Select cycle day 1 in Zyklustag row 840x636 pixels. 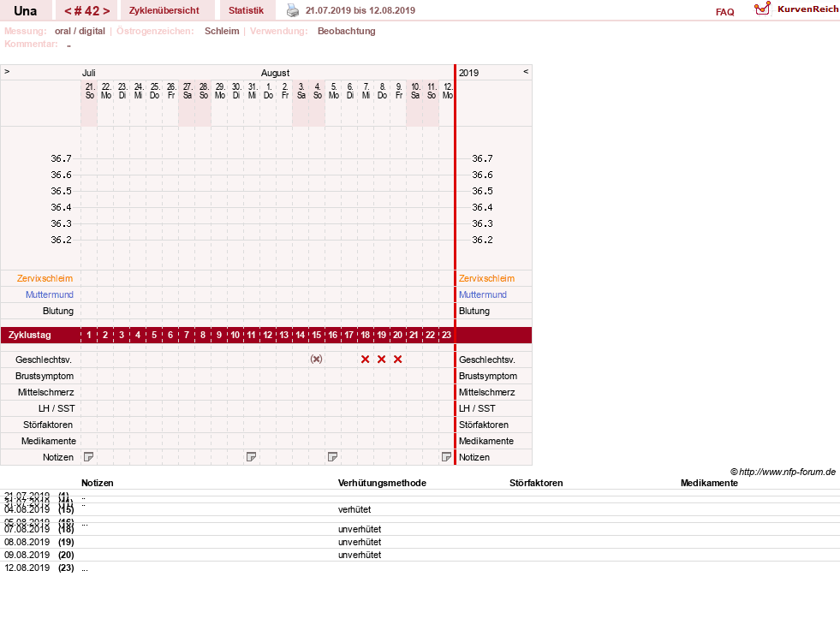[x=89, y=335]
